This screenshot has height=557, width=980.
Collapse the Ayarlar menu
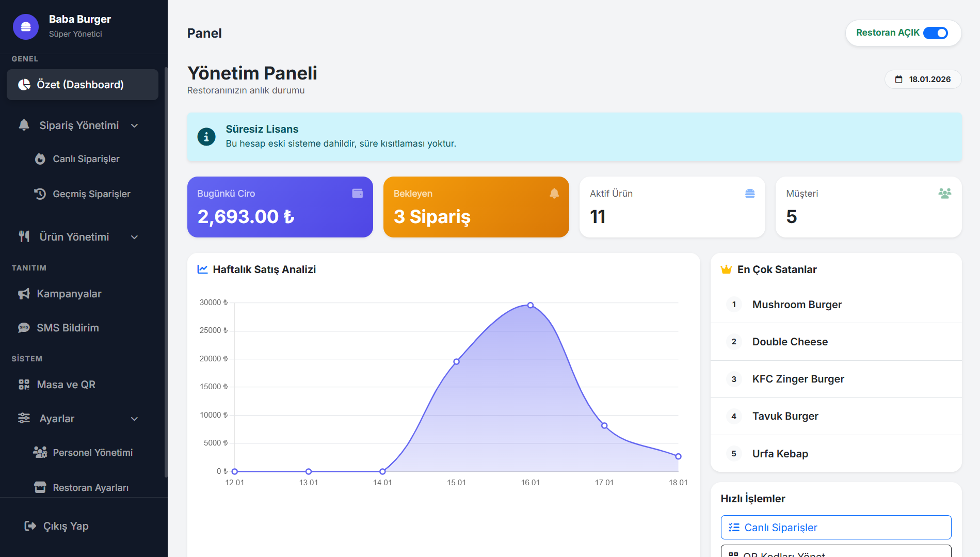(x=135, y=419)
